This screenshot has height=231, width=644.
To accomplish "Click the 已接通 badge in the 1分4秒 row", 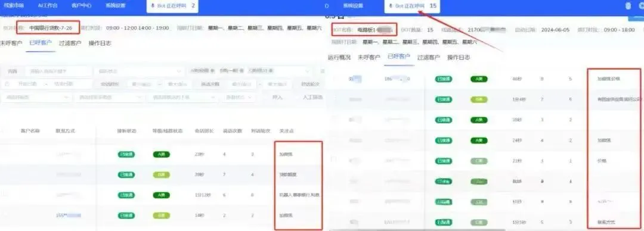I will (444, 99).
